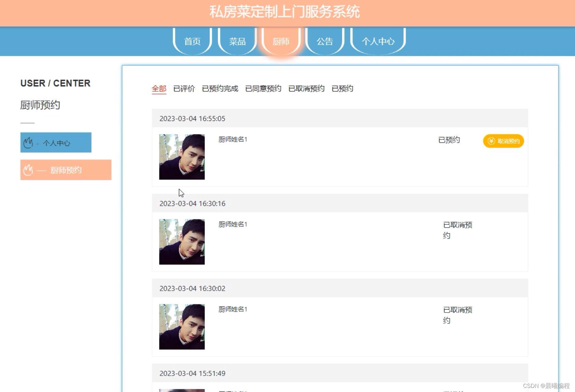Click flame icon beside sidebar 厨师预约
The width and height of the screenshot is (575, 392).
28,170
